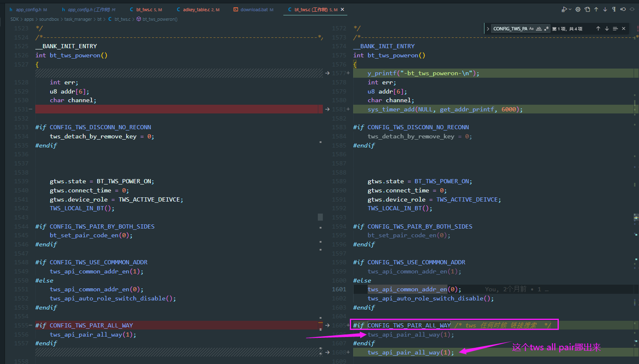Revert change arrow at line 1605 CONFIG_TWS_PAIR_ALL_WAY
Viewport: 639px width, 364px height.
coord(327,325)
